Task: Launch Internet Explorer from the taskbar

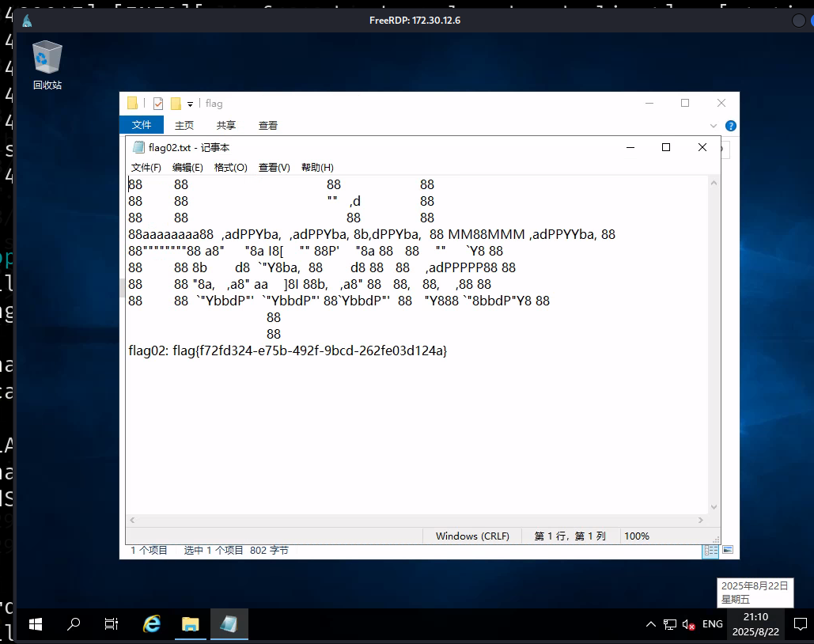Action: [152, 623]
